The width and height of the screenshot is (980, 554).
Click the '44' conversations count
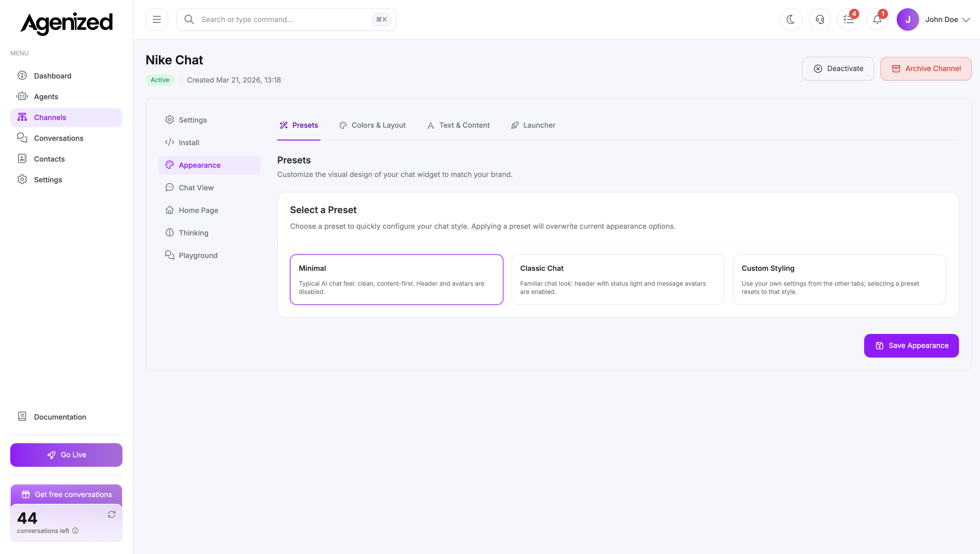point(27,518)
